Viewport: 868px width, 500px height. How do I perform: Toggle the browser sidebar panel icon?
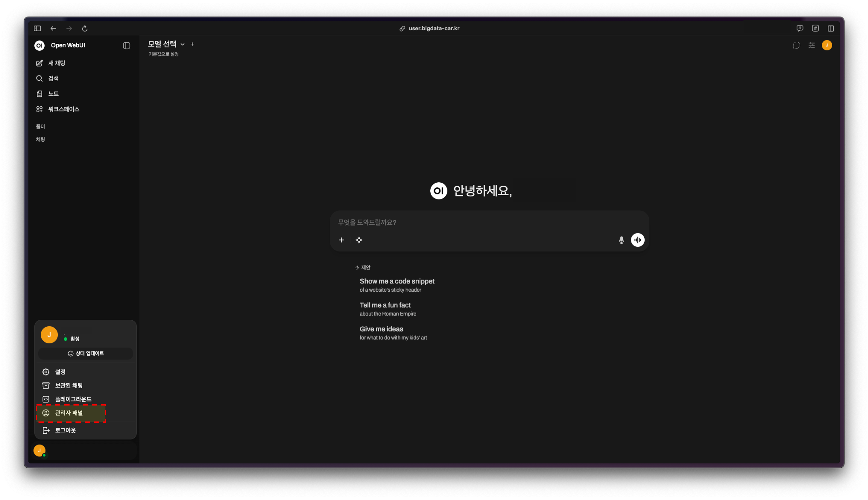tap(37, 28)
